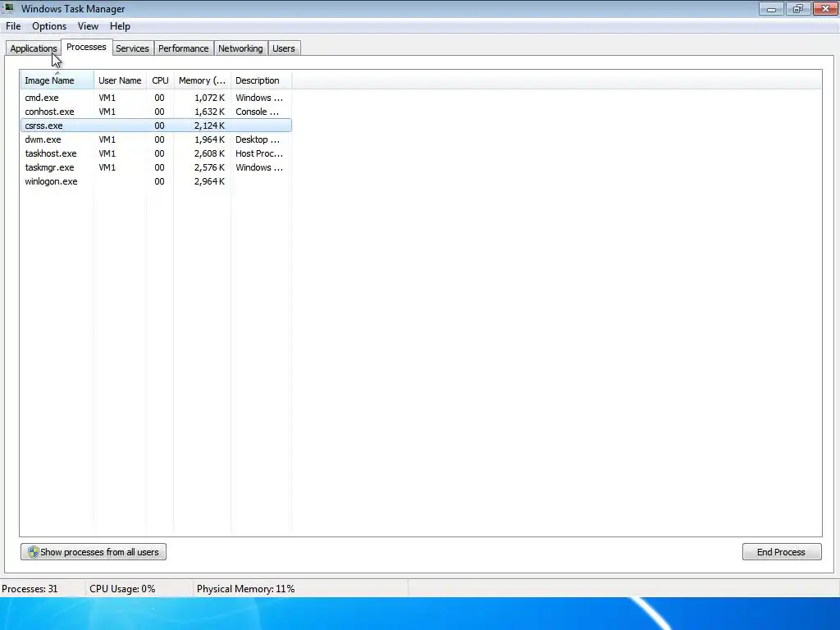Click memory value 1,632 K

tap(209, 112)
